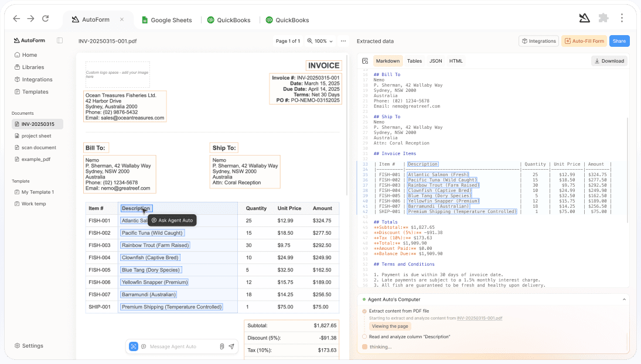Click the Bill To address box

(120, 174)
